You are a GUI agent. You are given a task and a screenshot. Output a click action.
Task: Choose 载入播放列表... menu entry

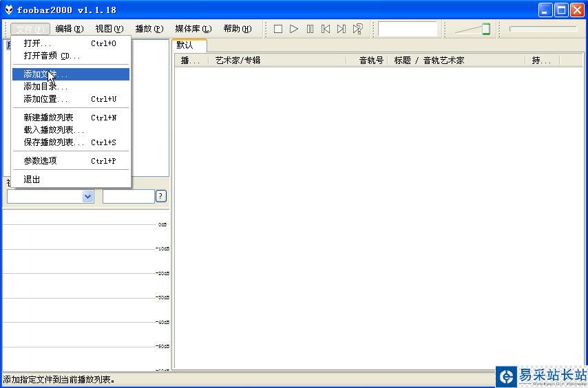pyautogui.click(x=71, y=130)
